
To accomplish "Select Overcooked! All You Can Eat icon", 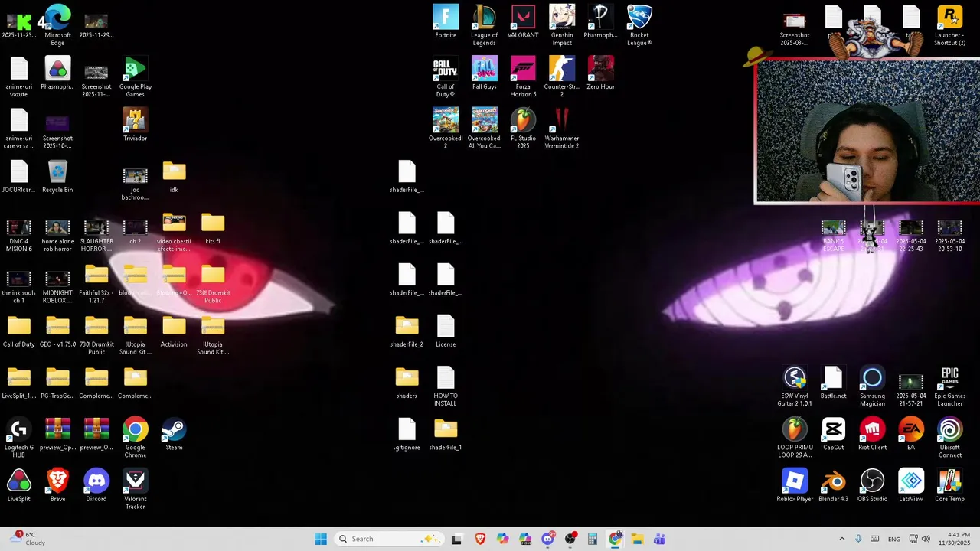I will [x=484, y=128].
